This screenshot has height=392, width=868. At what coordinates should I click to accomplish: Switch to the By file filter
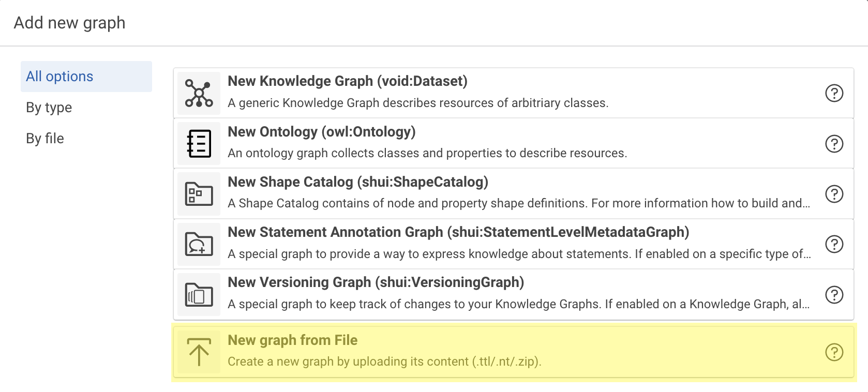tap(44, 138)
